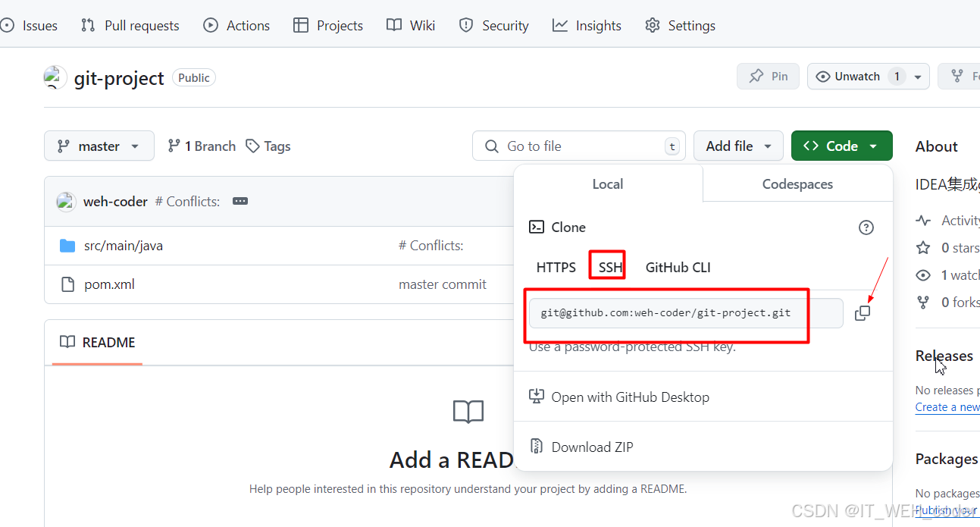Select the HTTPS clone option
The width and height of the screenshot is (980, 527).
tap(556, 267)
